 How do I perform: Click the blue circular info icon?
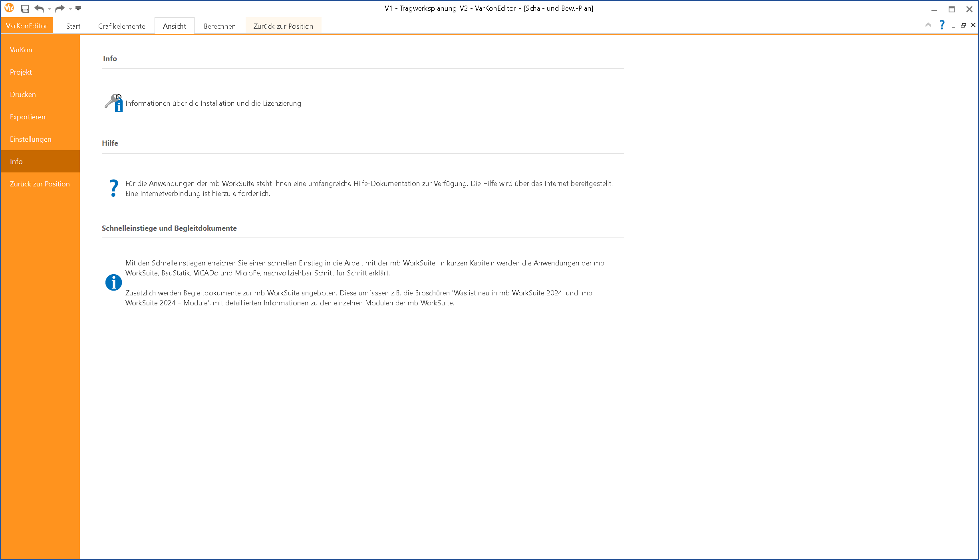[x=113, y=283]
